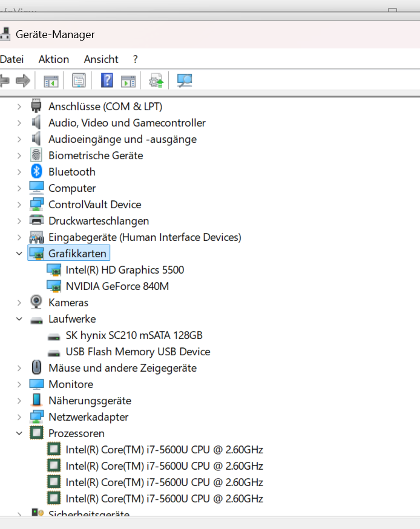Open the ? help menu
Image resolution: width=420 pixels, height=529 pixels.
(x=136, y=59)
